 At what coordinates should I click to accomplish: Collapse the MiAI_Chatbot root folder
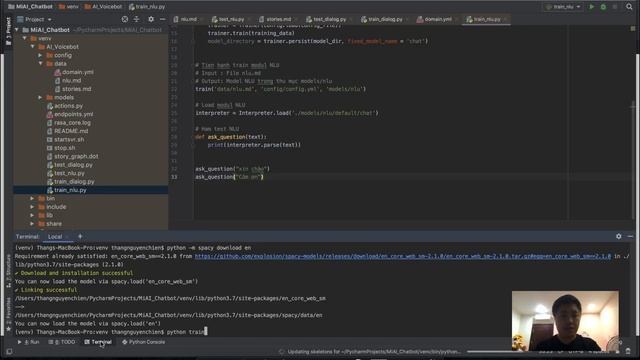(17, 30)
